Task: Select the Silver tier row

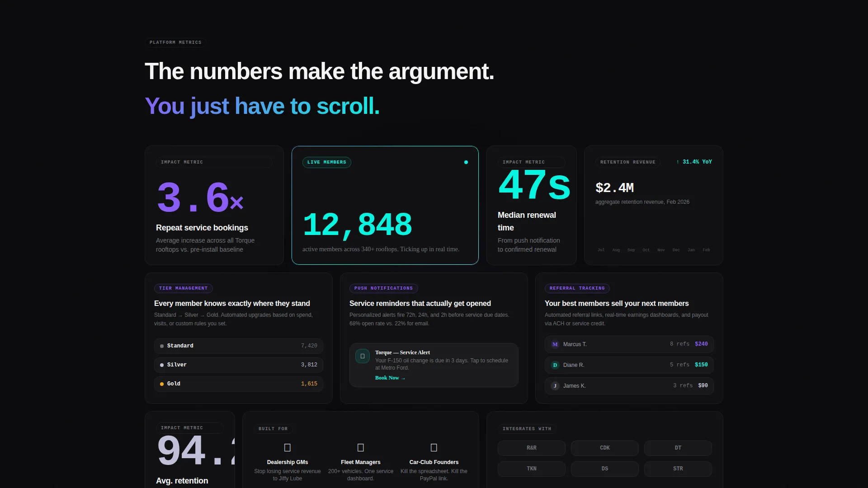Action: [x=239, y=365]
